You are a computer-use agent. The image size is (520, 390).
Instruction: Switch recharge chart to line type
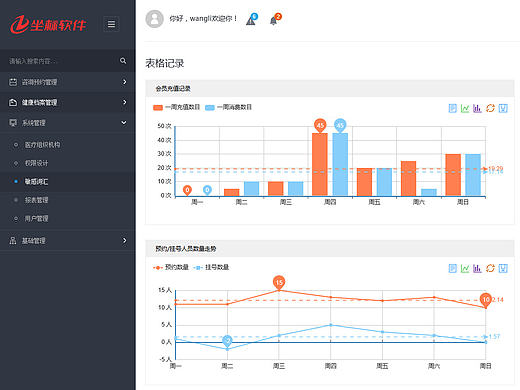(x=465, y=108)
